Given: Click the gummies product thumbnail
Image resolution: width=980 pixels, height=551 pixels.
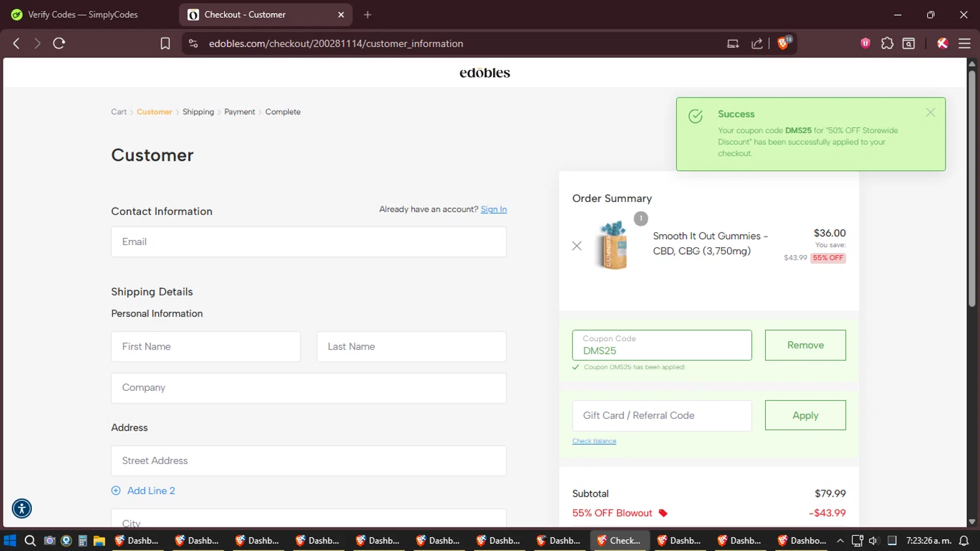Looking at the screenshot, I should coord(613,244).
